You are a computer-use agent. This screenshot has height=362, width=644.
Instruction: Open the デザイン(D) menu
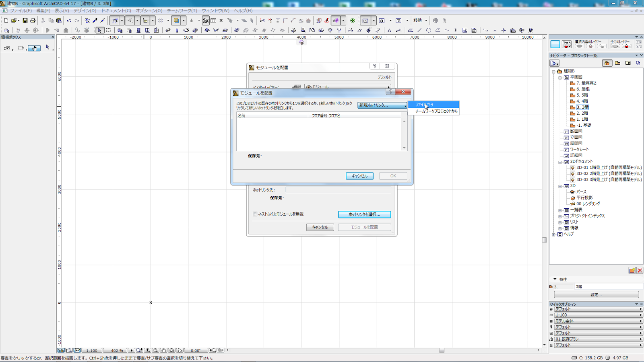85,11
